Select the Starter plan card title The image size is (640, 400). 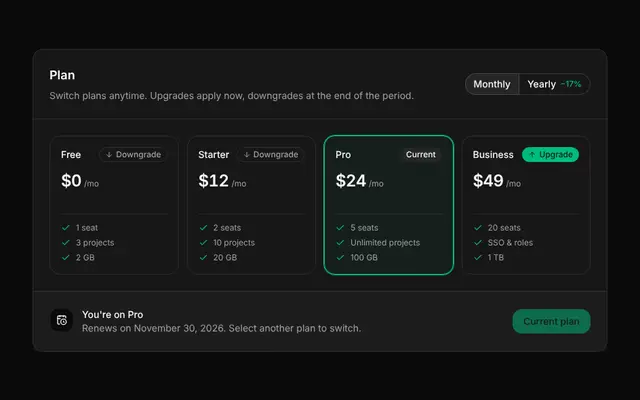click(213, 155)
